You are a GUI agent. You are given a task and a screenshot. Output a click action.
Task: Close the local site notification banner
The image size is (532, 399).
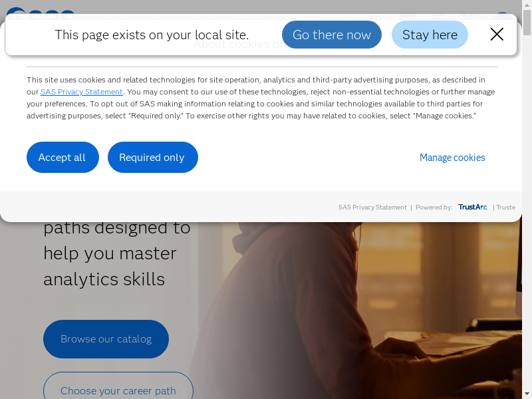[497, 35]
